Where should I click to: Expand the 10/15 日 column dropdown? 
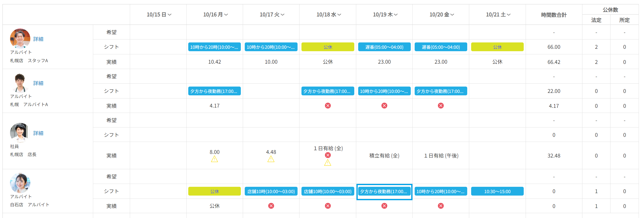(169, 15)
